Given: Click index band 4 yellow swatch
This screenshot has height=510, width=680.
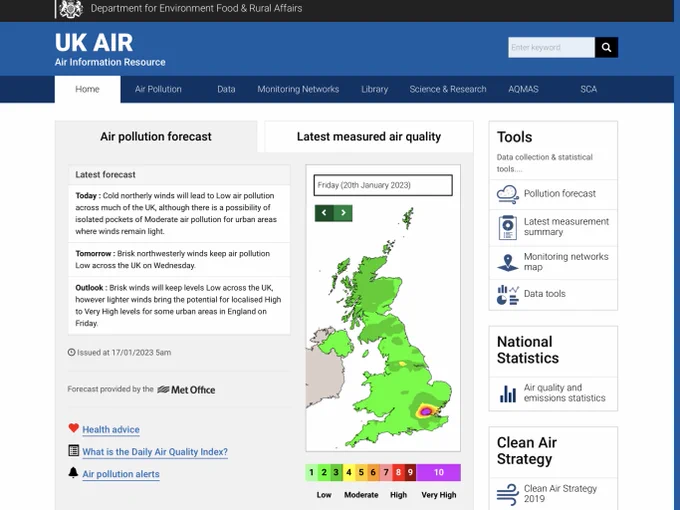Looking at the screenshot, I should coord(349,472).
